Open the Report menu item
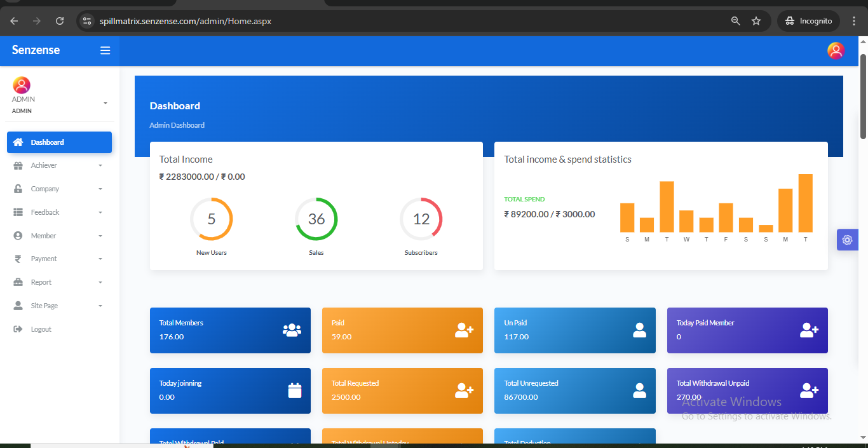The width and height of the screenshot is (868, 448). coord(59,282)
